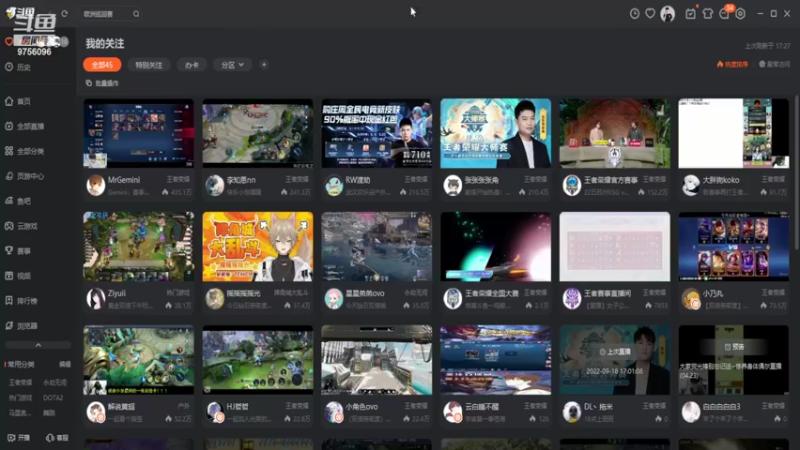This screenshot has height=450, width=800.
Task: Open 解说黄妞 stream thumbnail
Action: click(x=139, y=360)
